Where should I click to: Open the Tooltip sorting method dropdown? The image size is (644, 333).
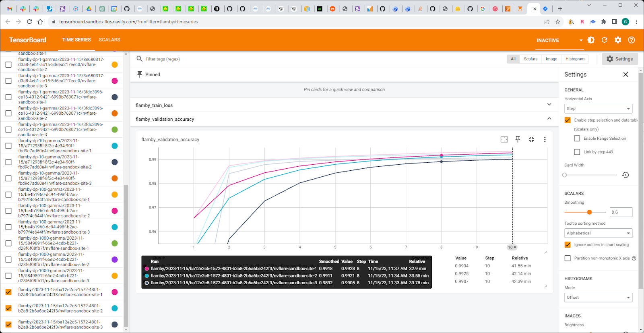(598, 233)
